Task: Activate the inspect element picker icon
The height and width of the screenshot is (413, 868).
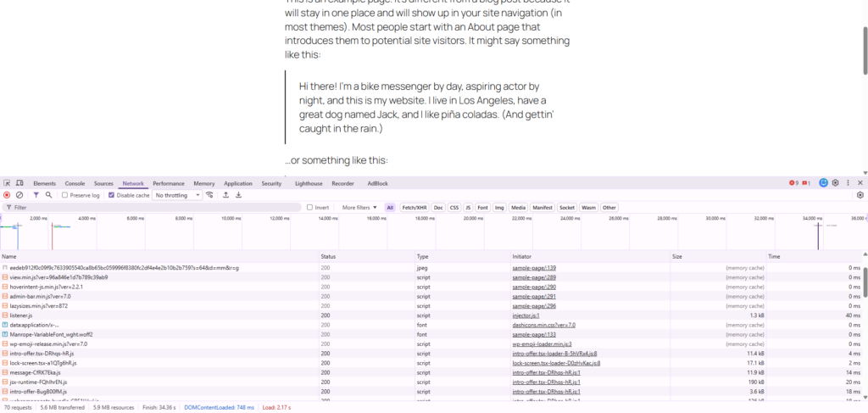Action: [7, 183]
